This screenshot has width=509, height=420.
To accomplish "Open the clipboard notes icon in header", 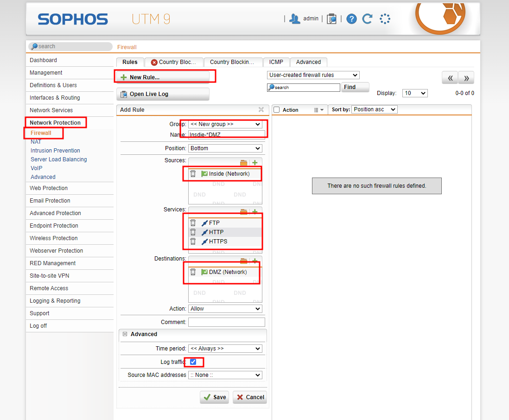I will [x=331, y=19].
